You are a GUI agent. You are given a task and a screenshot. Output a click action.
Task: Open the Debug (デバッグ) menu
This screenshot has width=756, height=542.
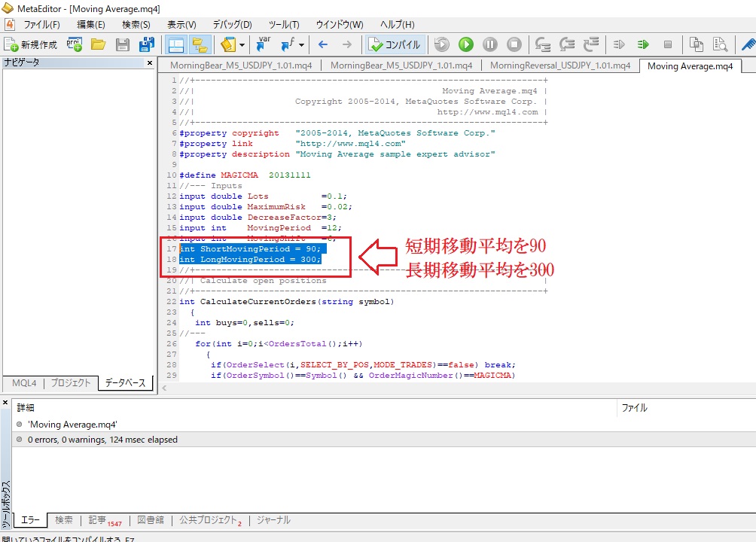click(233, 25)
